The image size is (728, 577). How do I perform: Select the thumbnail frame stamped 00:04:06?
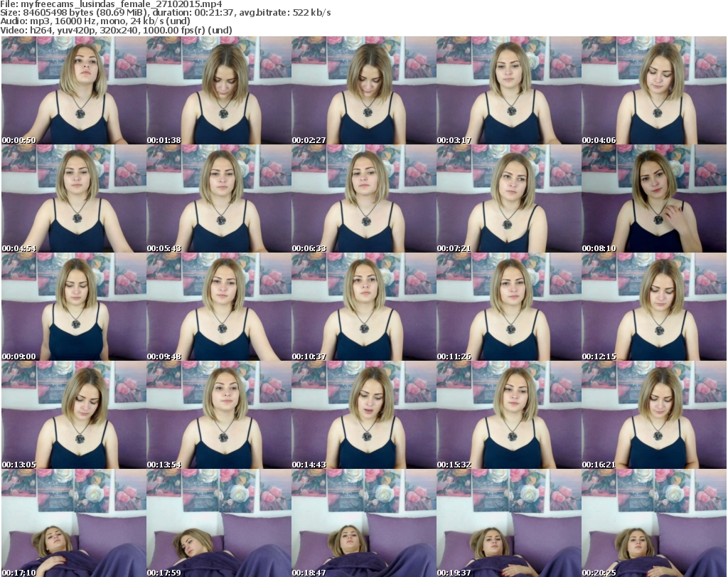[654, 90]
